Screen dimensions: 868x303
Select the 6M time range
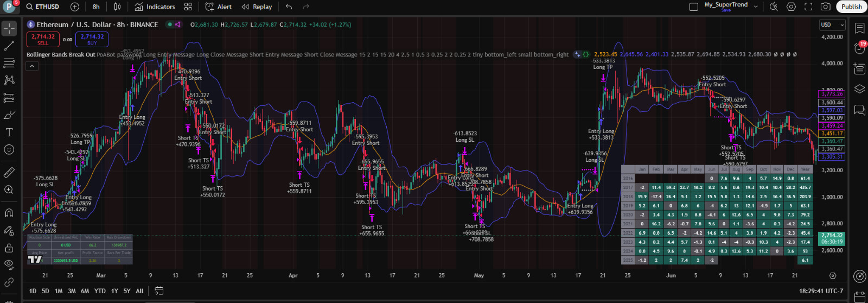point(85,291)
